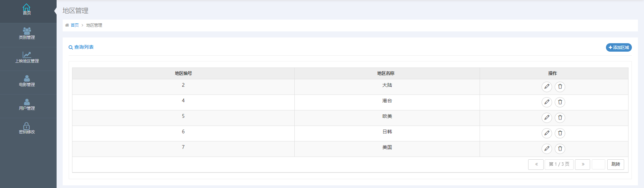Click the 添加区域 button
The width and height of the screenshot is (644, 188).
619,48
